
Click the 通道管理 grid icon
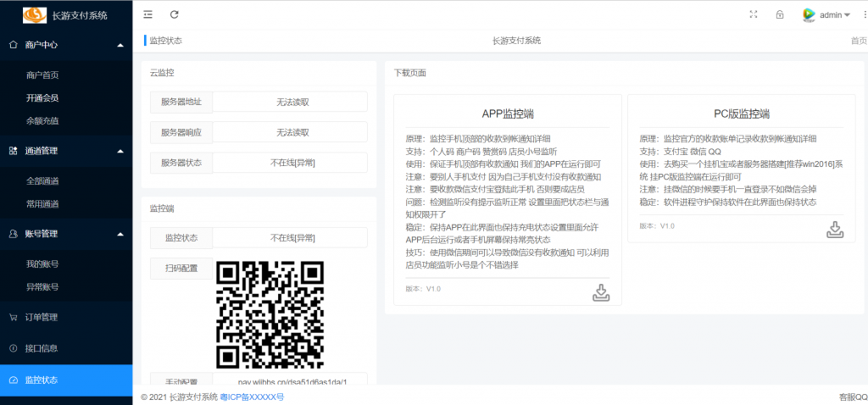pyautogui.click(x=14, y=151)
